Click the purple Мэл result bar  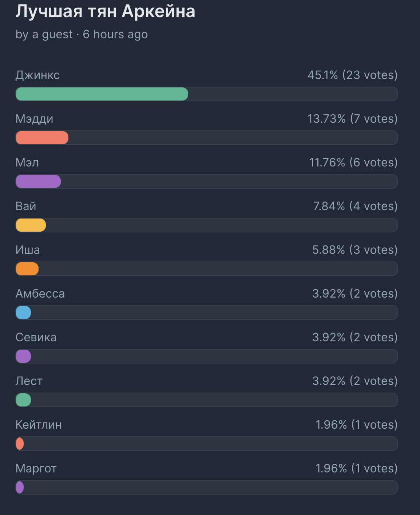38,181
